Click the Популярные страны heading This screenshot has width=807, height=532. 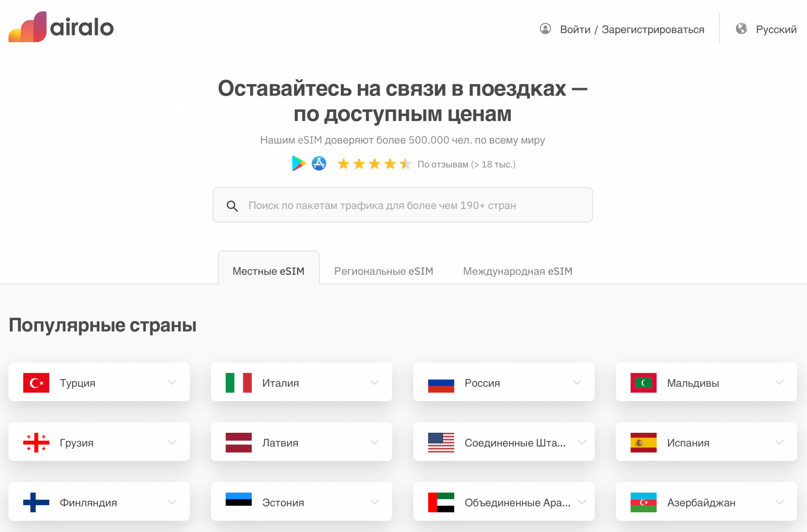point(102,325)
